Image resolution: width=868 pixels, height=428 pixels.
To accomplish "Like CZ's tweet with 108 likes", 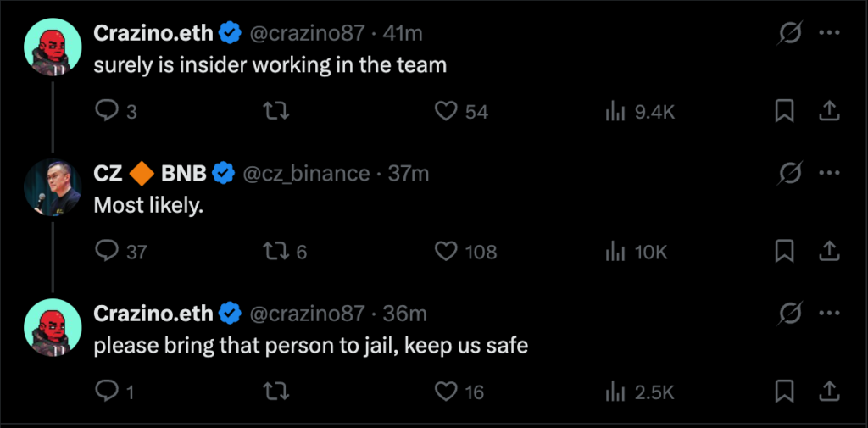I will tap(446, 251).
